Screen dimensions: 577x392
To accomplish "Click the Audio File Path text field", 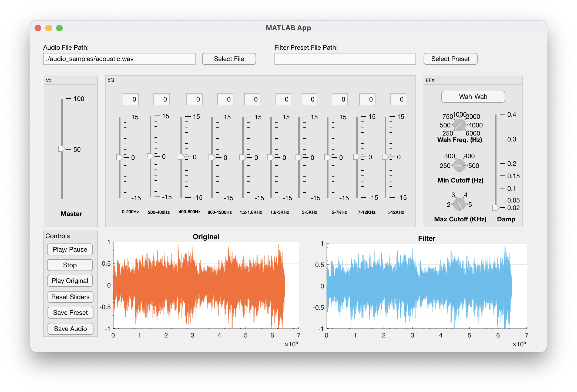I will (x=119, y=59).
